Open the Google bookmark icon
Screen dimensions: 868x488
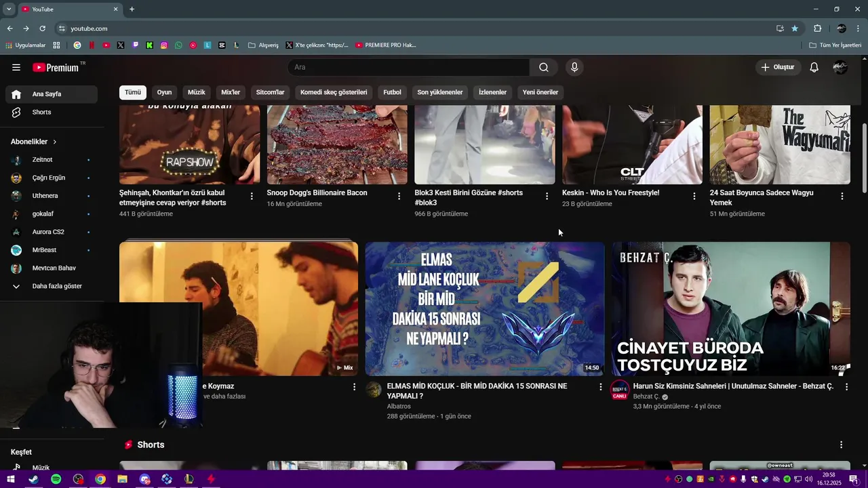(x=77, y=45)
